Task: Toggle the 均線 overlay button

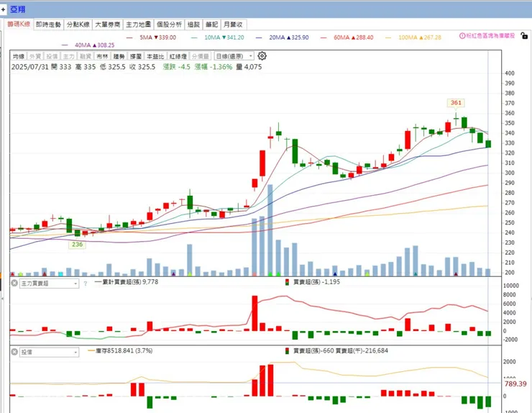Action: 19,56
